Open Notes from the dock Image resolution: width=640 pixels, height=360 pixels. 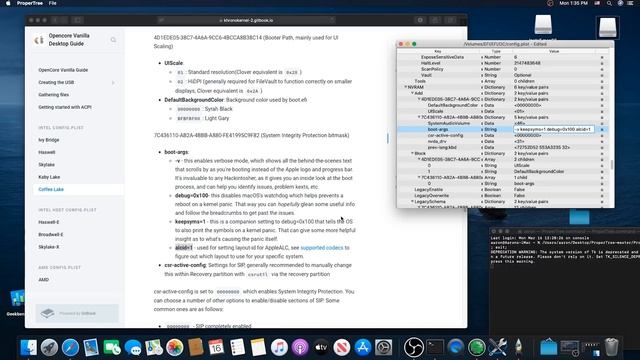coord(258,347)
